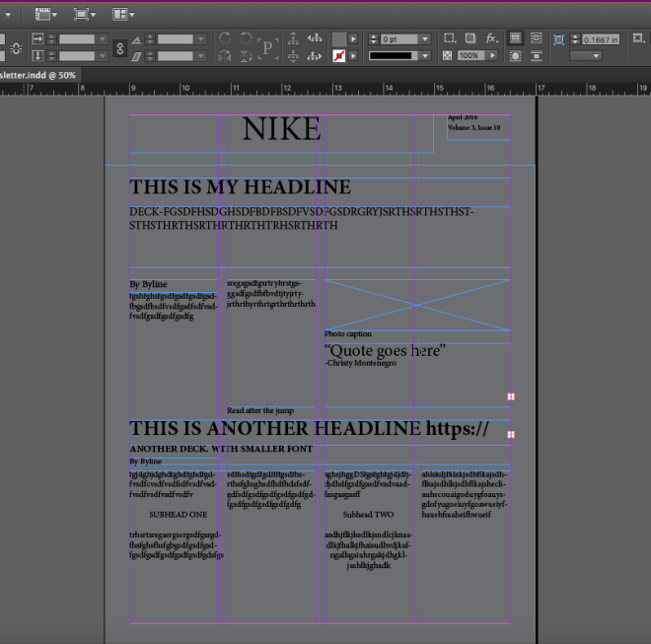The height and width of the screenshot is (644, 651).
Task: Select the newsletter.indd @ 50% document tab
Action: (x=38, y=75)
